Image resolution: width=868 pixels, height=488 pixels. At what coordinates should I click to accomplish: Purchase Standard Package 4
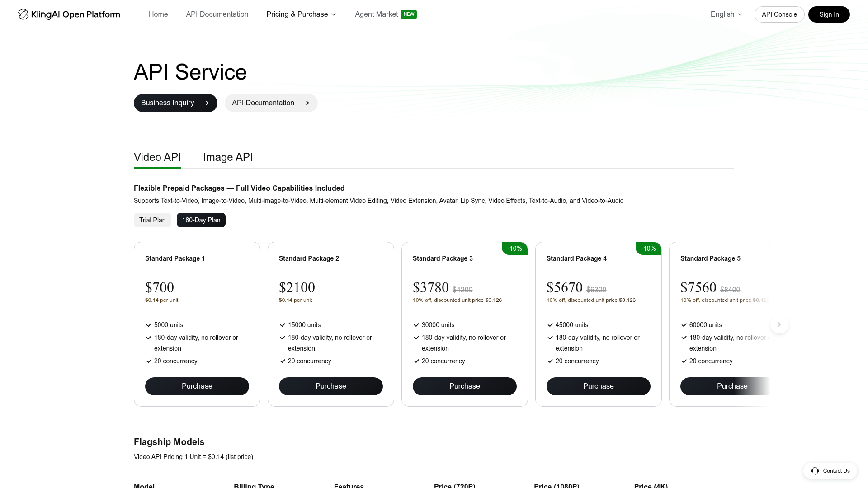click(x=599, y=386)
